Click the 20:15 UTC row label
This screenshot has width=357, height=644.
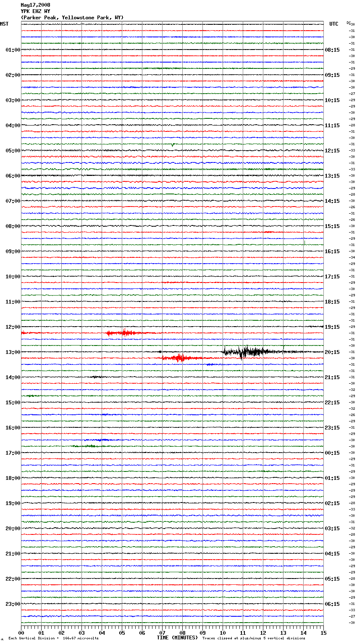332,352
